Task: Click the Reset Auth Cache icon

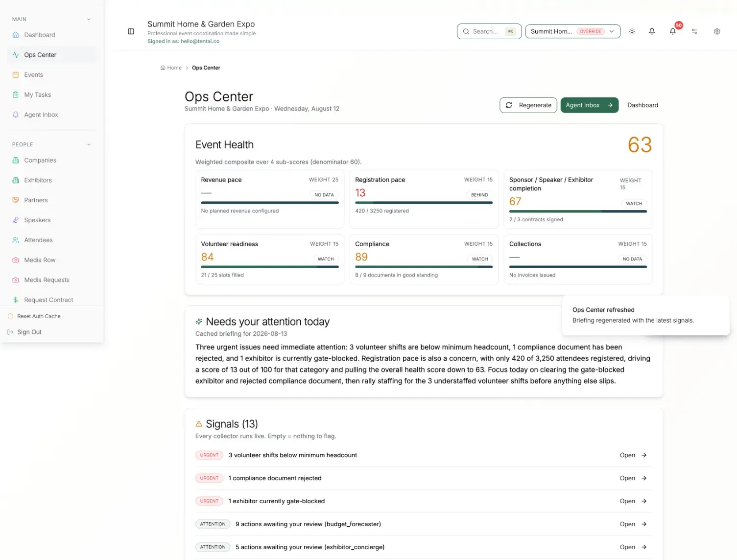Action: coord(10,316)
